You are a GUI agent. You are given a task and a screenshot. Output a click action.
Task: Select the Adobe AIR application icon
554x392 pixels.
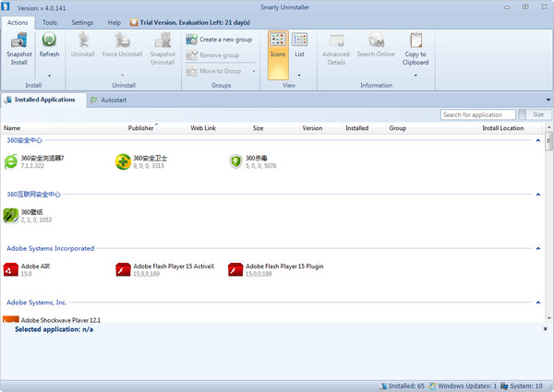tap(11, 270)
